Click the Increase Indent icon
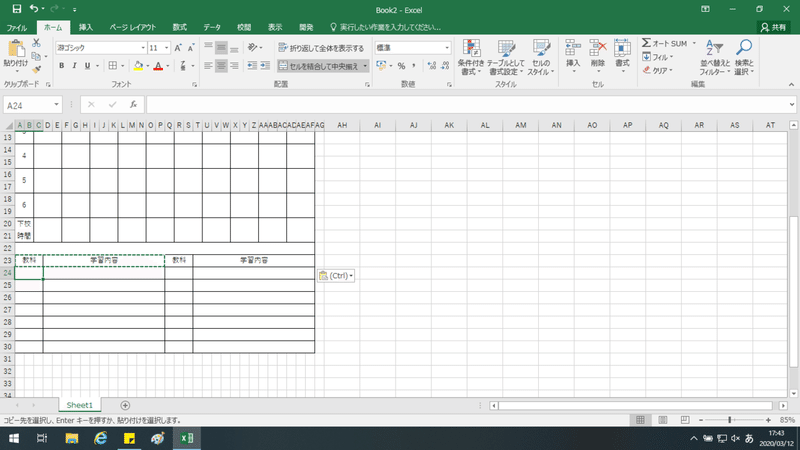The width and height of the screenshot is (800, 450). point(265,66)
